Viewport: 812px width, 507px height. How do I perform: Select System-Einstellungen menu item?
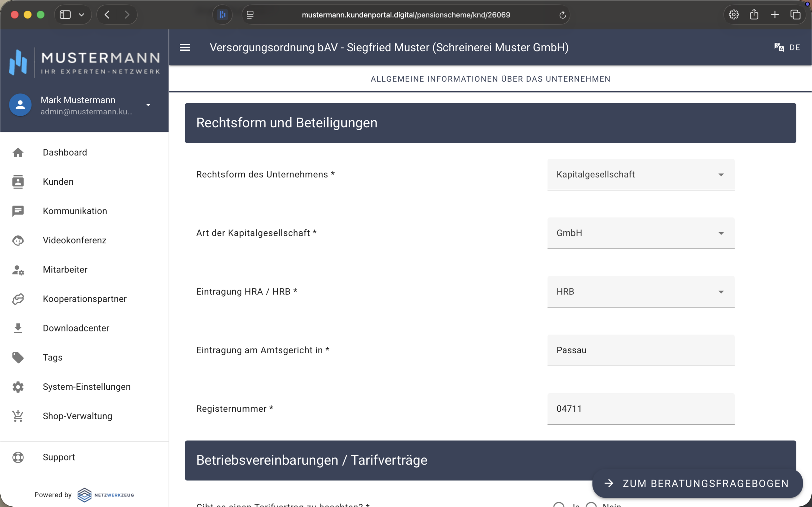(87, 387)
